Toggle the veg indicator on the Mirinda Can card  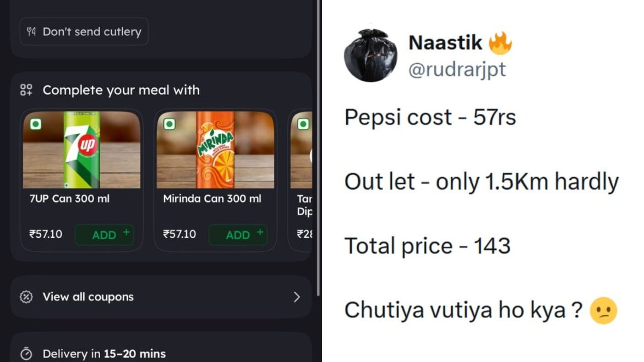tap(170, 124)
